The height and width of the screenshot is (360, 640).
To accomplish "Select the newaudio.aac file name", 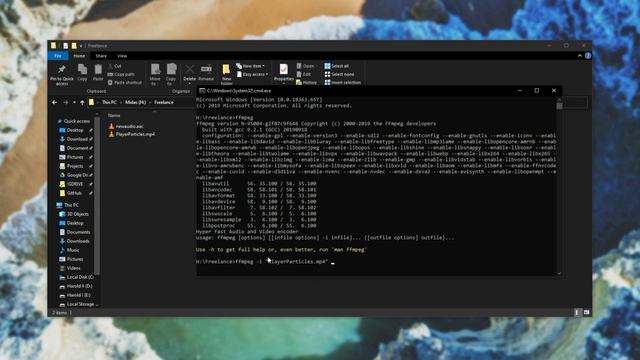I will (x=129, y=126).
